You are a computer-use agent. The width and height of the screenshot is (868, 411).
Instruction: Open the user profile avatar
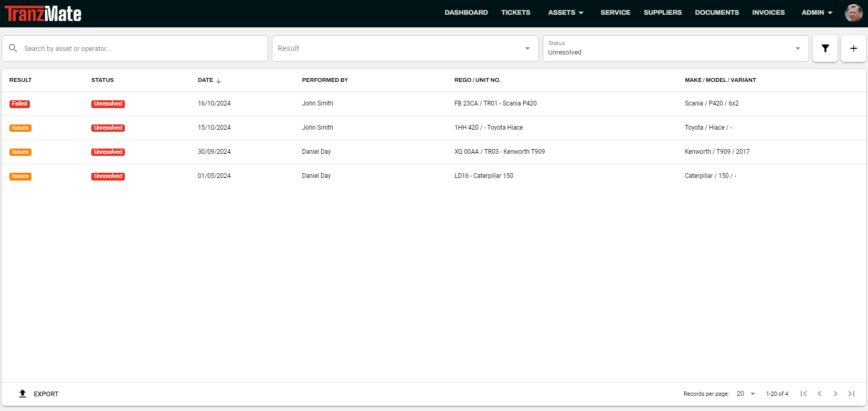[x=853, y=13]
